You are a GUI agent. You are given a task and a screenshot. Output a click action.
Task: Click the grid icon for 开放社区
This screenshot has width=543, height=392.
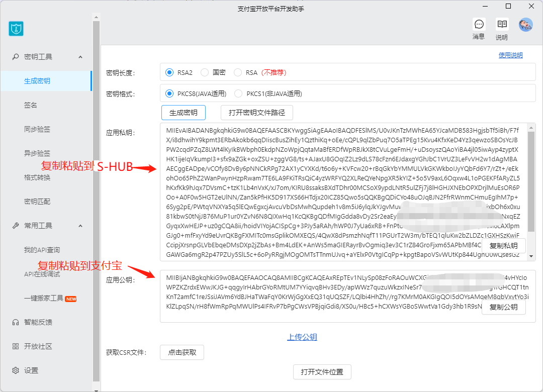click(x=16, y=346)
